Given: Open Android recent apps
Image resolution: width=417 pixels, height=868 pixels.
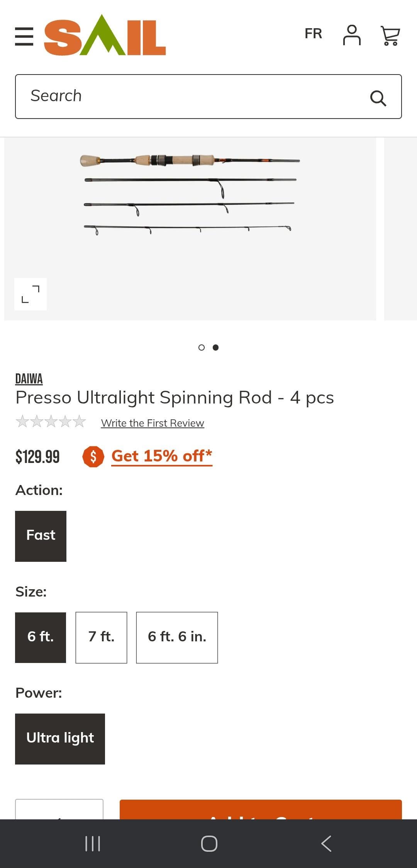Looking at the screenshot, I should coord(93,843).
